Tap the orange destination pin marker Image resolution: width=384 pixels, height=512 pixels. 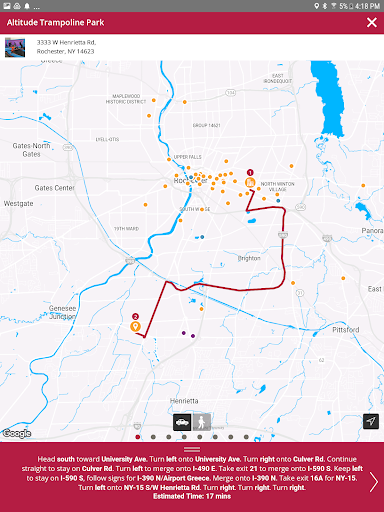point(135,326)
